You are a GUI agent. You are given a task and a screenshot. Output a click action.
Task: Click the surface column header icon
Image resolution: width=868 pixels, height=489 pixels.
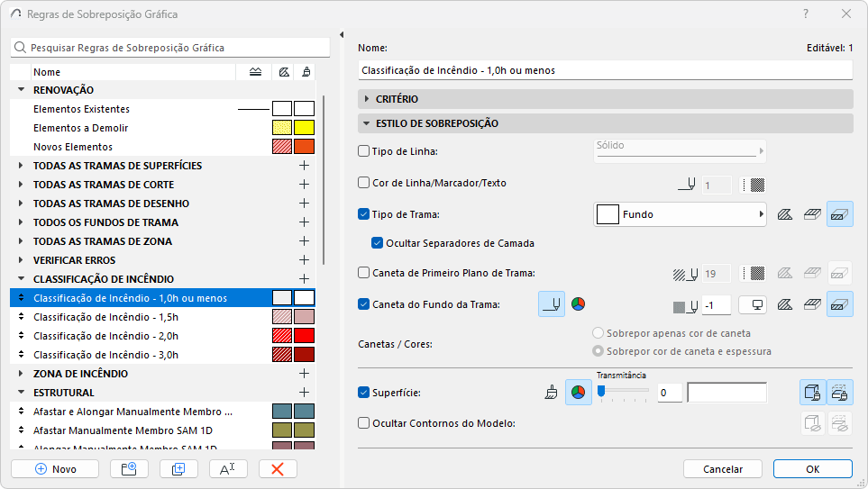(306, 72)
